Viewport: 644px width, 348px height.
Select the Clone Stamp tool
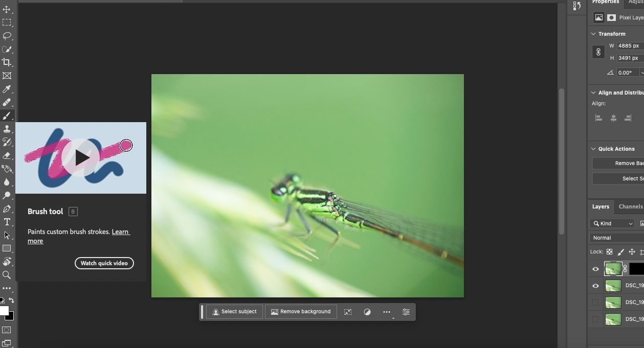[7, 129]
